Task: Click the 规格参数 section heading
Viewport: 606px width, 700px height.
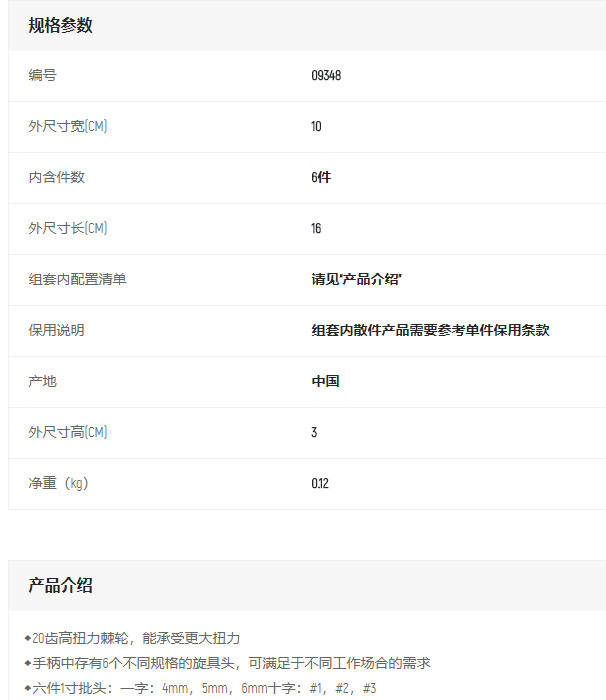Action: tap(60, 26)
